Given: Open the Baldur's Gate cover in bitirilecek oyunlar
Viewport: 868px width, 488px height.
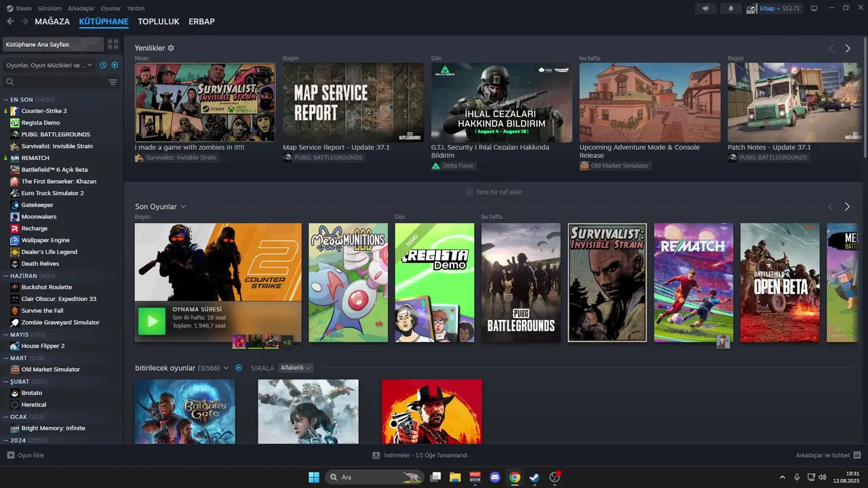Looking at the screenshot, I should point(185,411).
